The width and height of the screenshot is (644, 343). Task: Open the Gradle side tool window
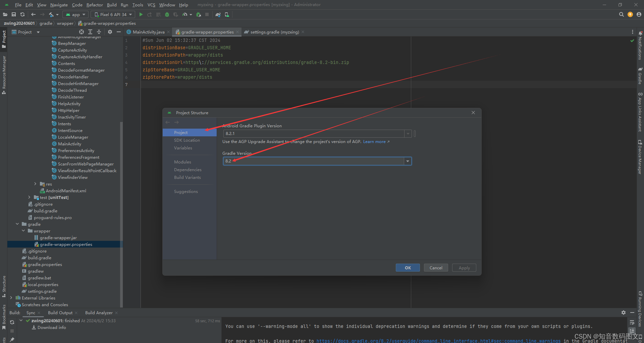tap(640, 76)
